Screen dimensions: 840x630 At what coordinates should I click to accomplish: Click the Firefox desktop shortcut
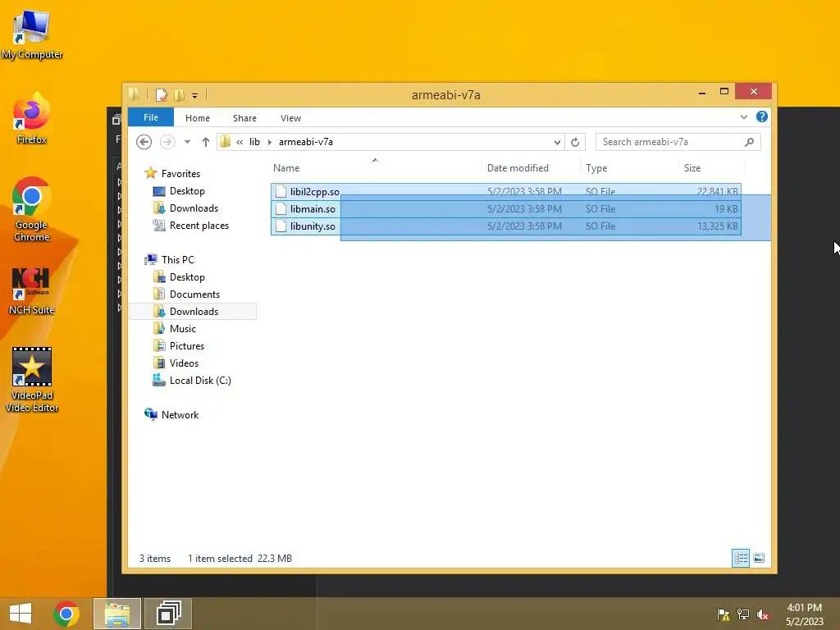pos(32,119)
